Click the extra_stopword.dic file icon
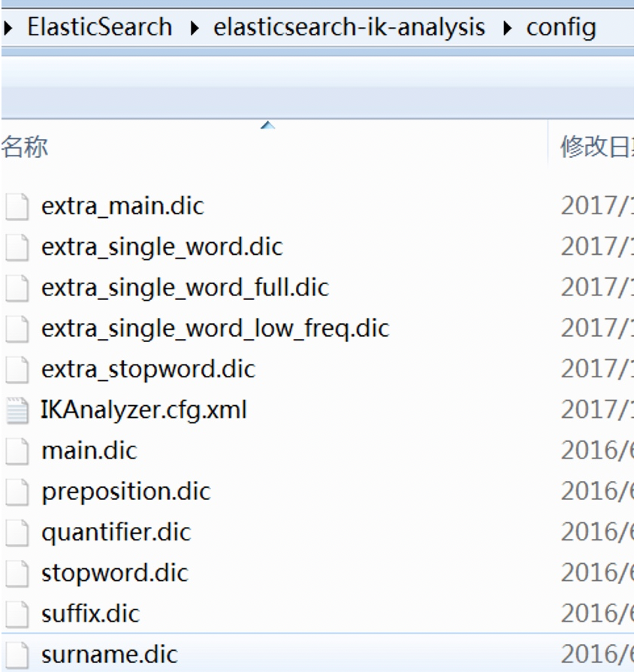The height and width of the screenshot is (672, 637). 17,369
